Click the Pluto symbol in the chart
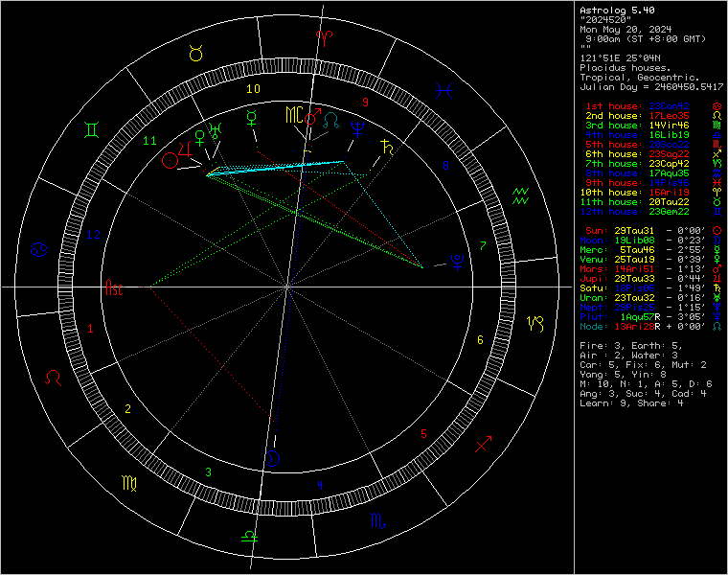The width and height of the screenshot is (728, 575). pos(457,262)
